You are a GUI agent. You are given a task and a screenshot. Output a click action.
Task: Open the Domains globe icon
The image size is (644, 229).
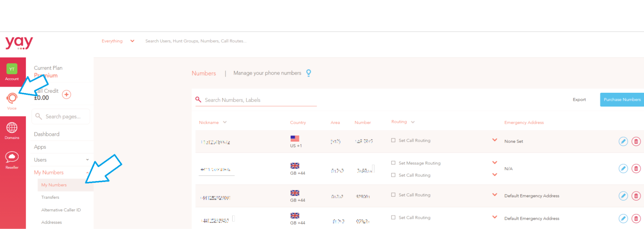tap(12, 128)
